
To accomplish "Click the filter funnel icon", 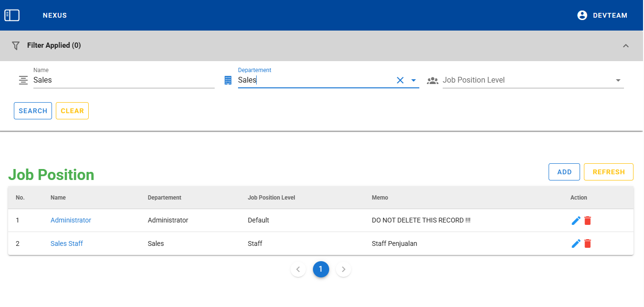I will (x=16, y=45).
